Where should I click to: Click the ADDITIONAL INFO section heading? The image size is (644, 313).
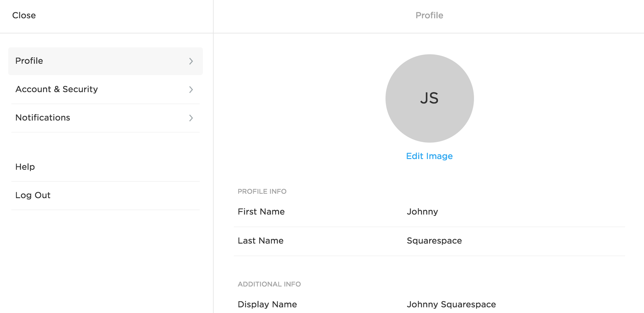(x=269, y=284)
